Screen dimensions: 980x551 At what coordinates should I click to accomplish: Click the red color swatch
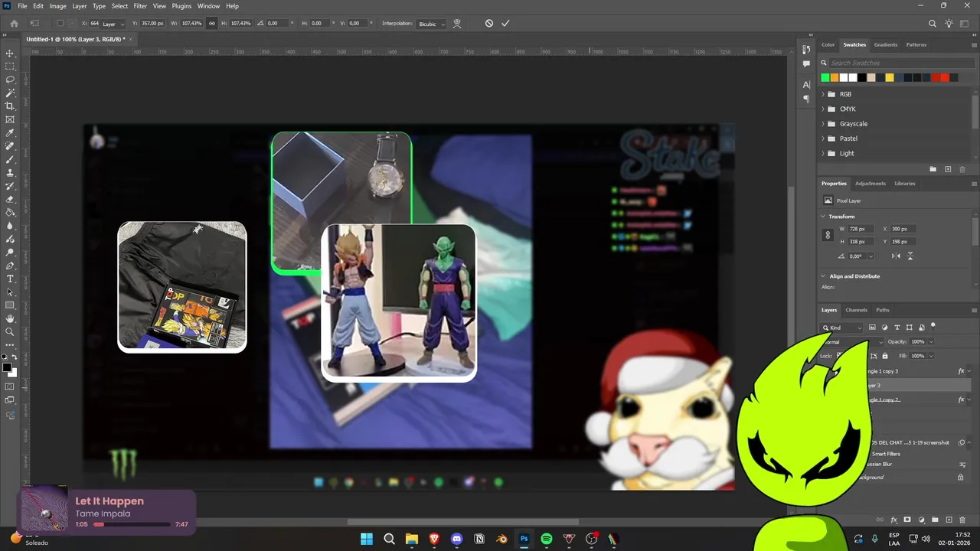pos(945,77)
